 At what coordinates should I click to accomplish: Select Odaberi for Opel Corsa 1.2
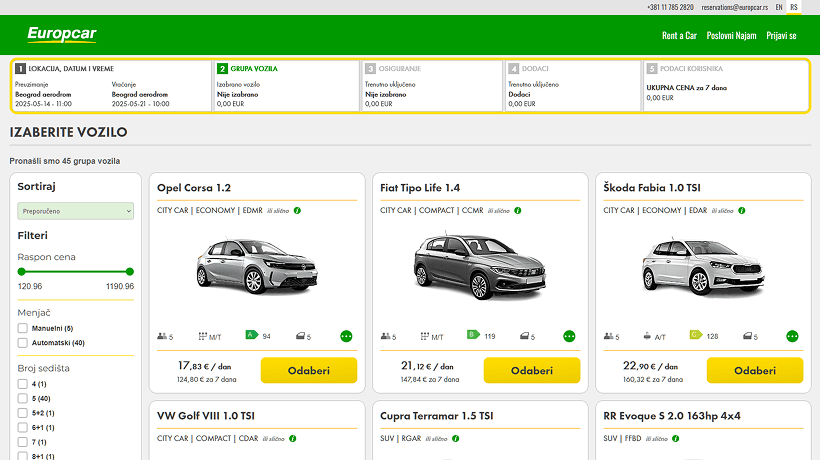309,370
